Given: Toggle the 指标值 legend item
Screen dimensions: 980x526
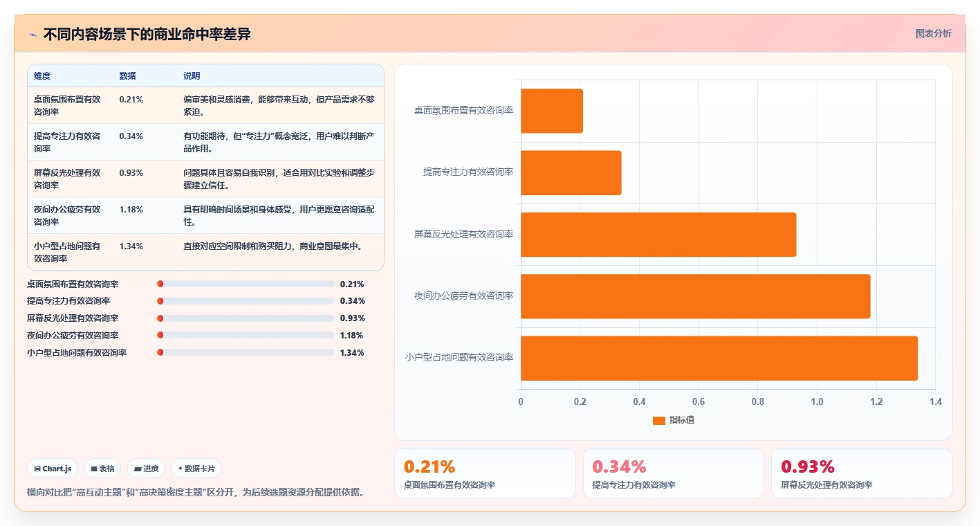Looking at the screenshot, I should 674,420.
